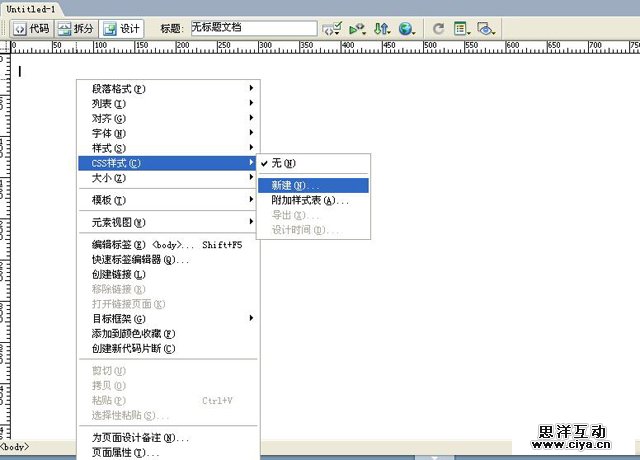Image resolution: width=640 pixels, height=460 pixels.
Task: Click 页面属性(T)... in context menu
Action: coord(125,453)
